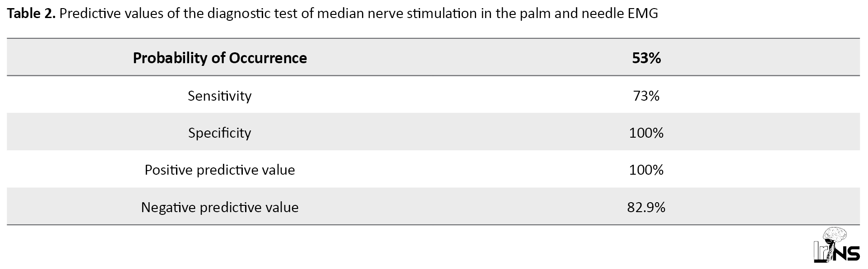Select the Positive predictive value label
Viewport: 868px width, 269px height.
(x=220, y=170)
